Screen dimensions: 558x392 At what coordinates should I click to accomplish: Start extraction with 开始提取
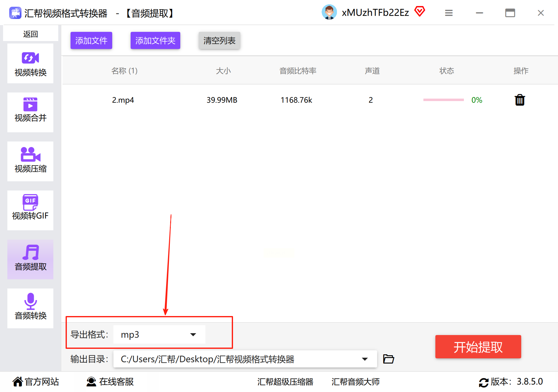coord(478,347)
